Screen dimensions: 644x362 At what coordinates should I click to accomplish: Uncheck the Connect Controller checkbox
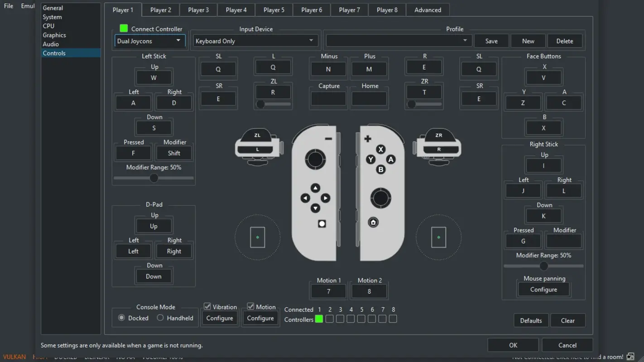point(123,28)
